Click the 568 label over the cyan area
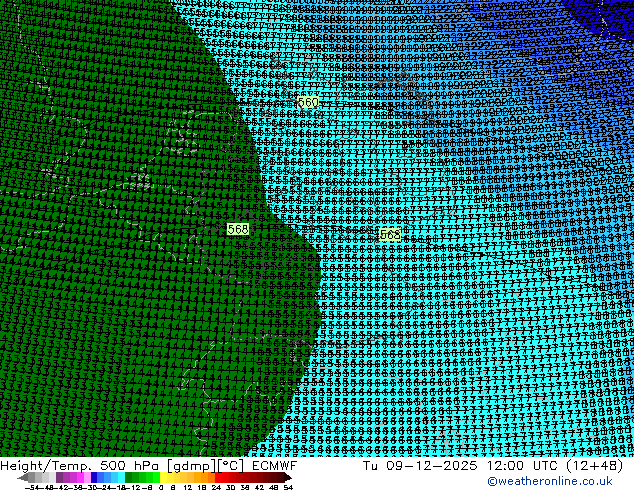Viewport: 634px width, 490px height. [x=390, y=235]
